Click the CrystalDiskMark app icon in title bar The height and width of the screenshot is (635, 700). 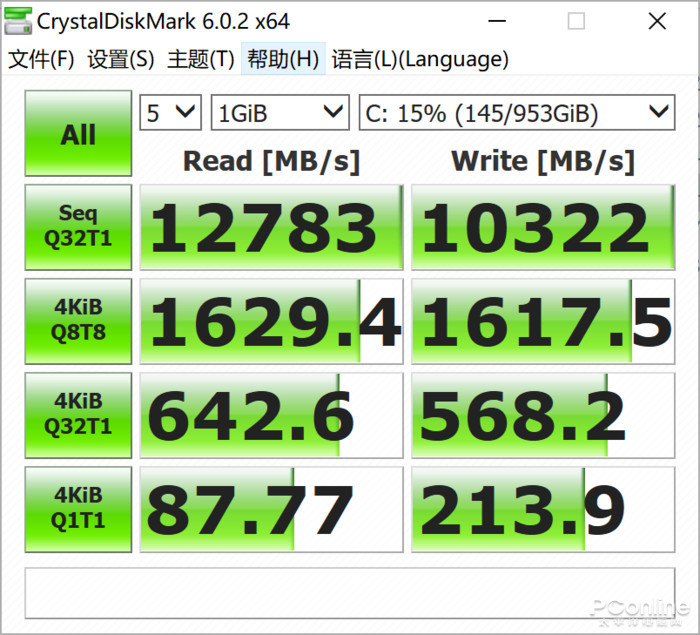click(18, 21)
